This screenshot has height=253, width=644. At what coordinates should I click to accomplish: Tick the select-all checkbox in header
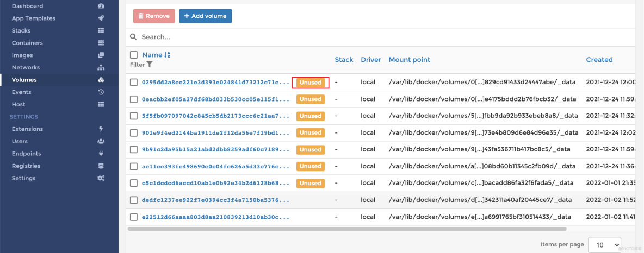[x=134, y=54]
